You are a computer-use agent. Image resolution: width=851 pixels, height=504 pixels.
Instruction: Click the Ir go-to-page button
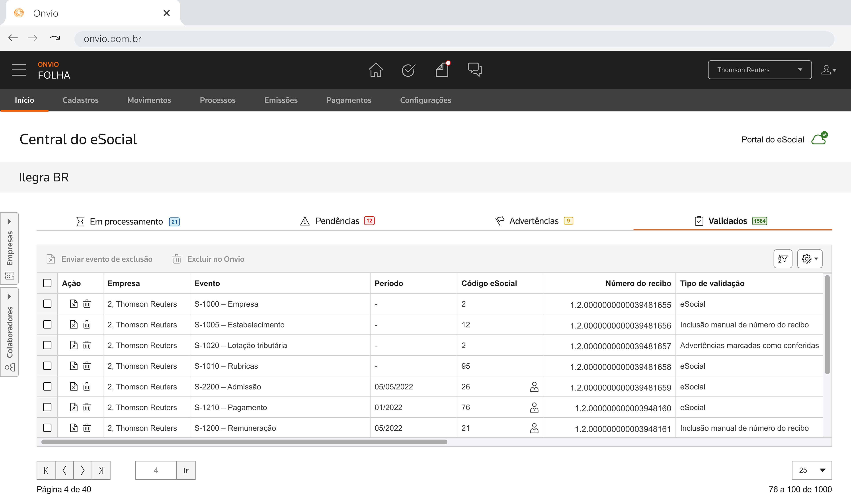(x=185, y=470)
